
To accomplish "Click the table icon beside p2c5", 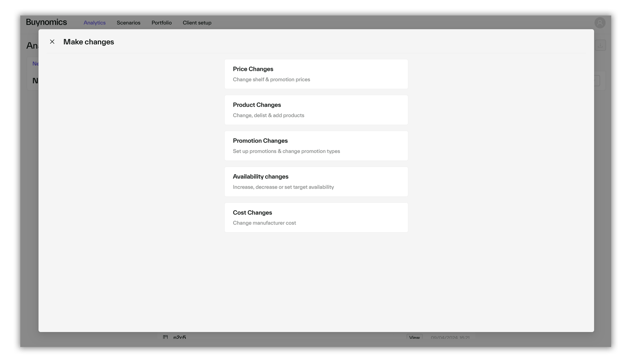I will tap(165, 338).
